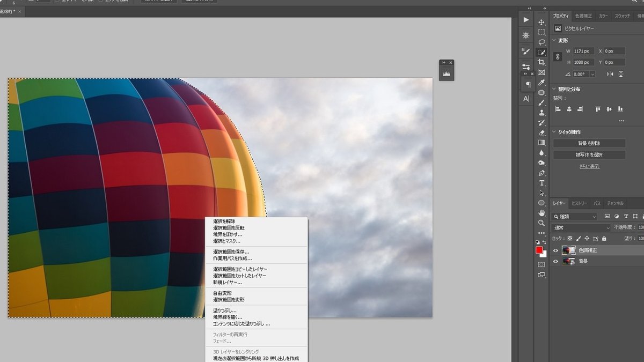
Task: Select the Quick Selection tool
Action: pos(541,53)
